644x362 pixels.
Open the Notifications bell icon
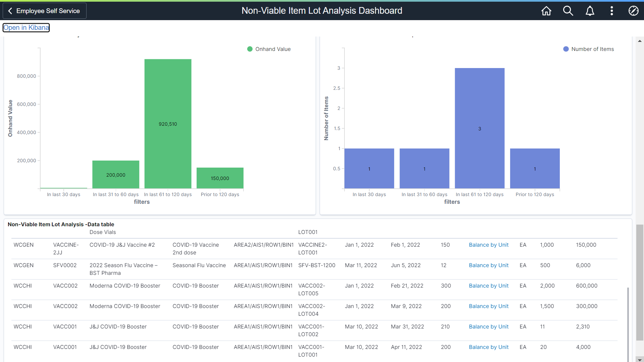click(590, 11)
